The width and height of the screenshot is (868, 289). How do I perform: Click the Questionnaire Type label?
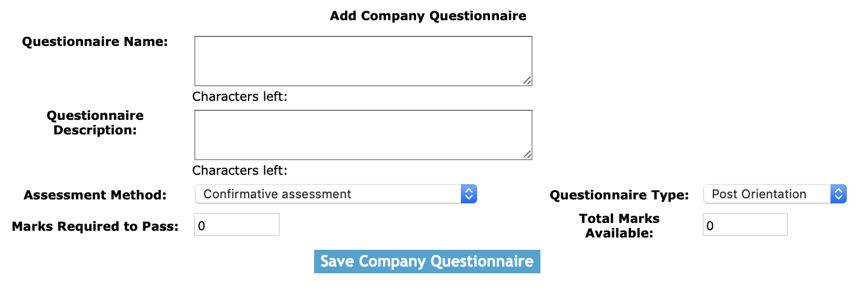click(619, 195)
